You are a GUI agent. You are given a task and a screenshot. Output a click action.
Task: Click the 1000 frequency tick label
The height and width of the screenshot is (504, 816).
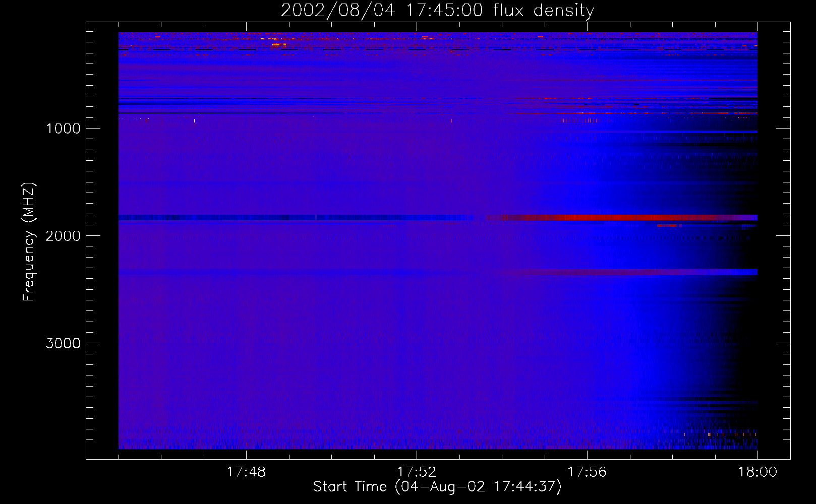(x=63, y=129)
